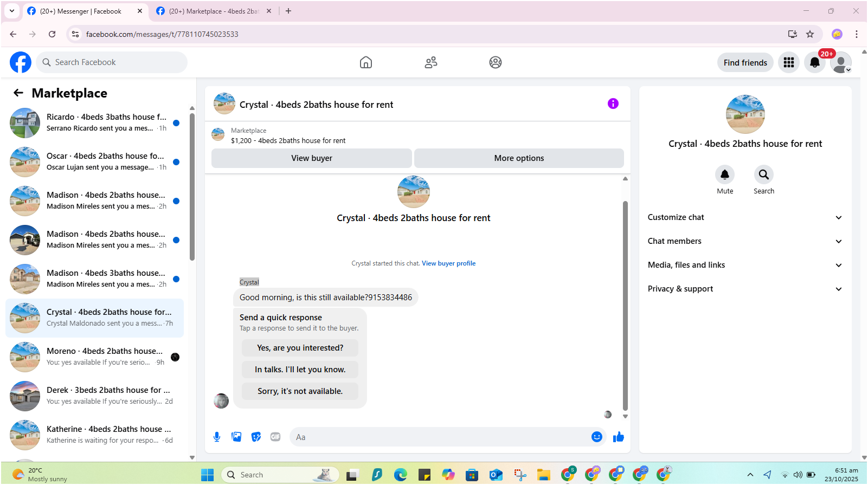
Task: Go to Facebook Home icon
Action: 366,62
